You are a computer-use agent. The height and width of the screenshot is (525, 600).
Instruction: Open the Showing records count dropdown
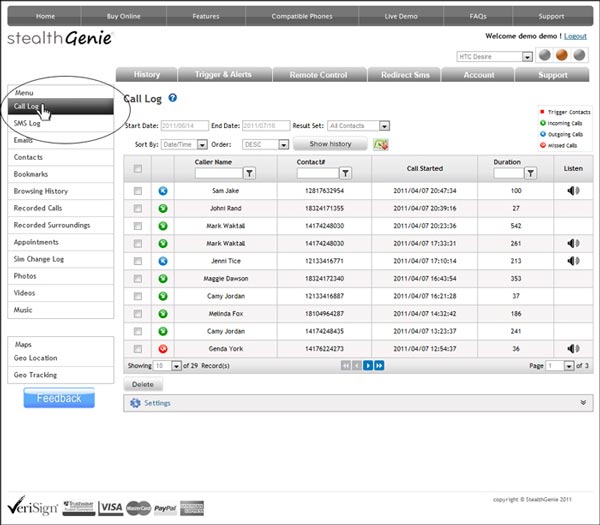167,366
